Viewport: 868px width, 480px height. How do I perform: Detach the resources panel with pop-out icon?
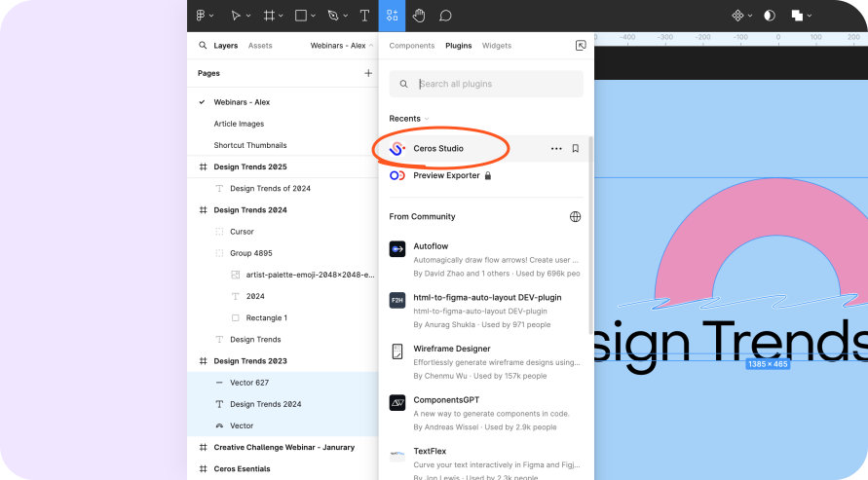(581, 46)
